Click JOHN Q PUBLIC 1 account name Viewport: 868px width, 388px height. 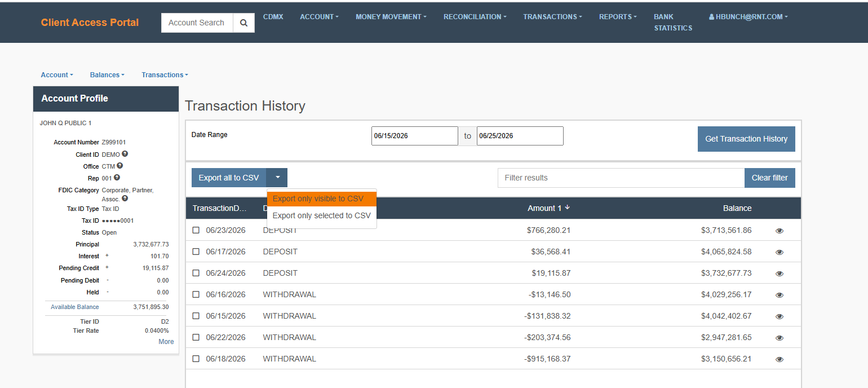point(65,123)
